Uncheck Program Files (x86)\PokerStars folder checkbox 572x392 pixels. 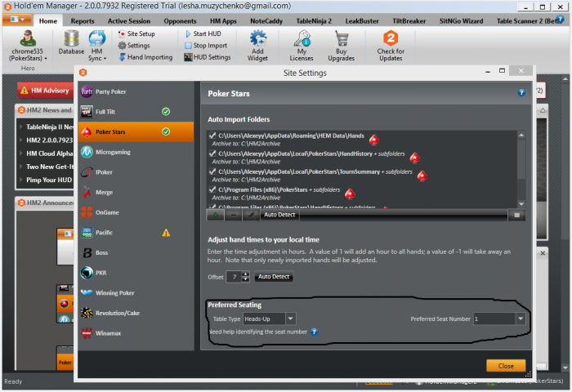click(212, 189)
